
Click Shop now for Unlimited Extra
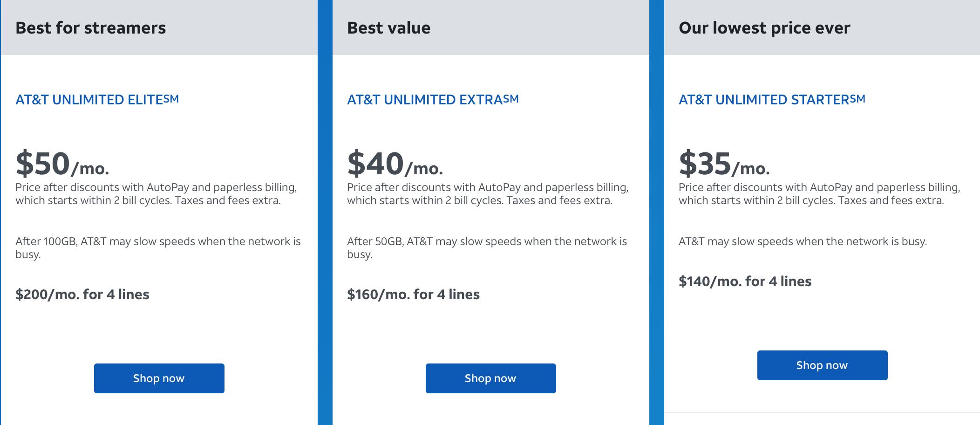pyautogui.click(x=490, y=378)
